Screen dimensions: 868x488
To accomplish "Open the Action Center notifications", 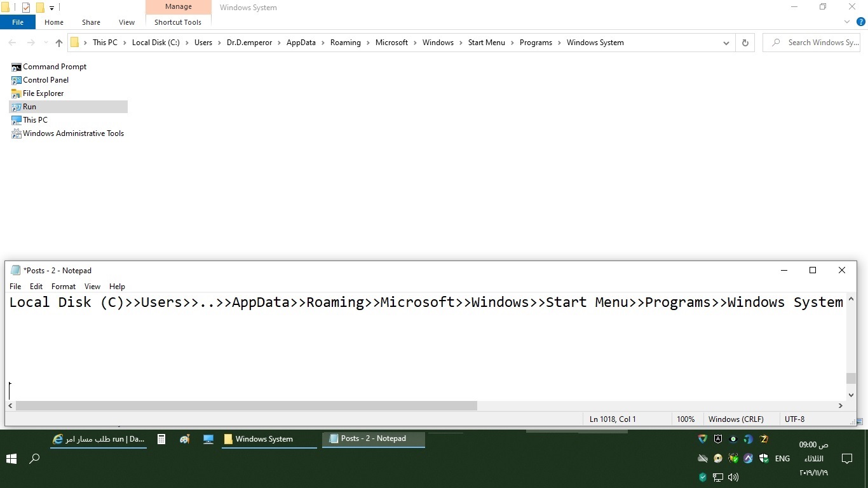I will tap(847, 458).
